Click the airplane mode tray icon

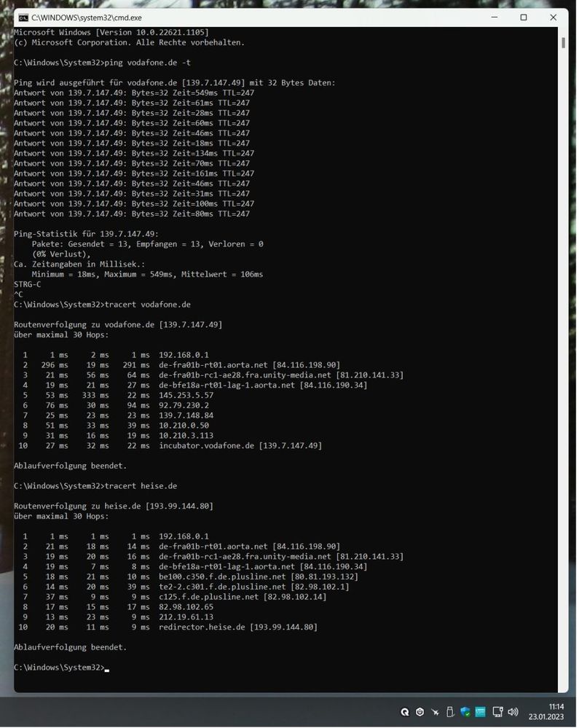click(x=436, y=712)
